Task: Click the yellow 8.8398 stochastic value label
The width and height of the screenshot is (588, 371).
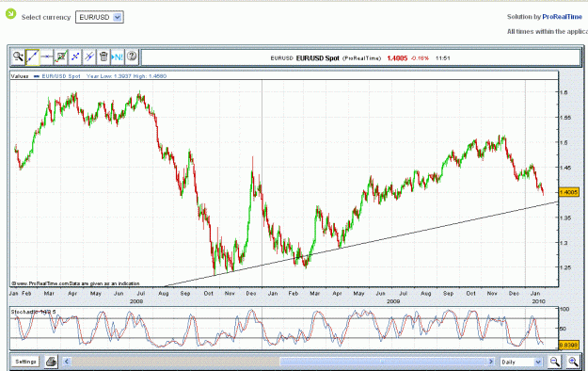Action: point(568,345)
